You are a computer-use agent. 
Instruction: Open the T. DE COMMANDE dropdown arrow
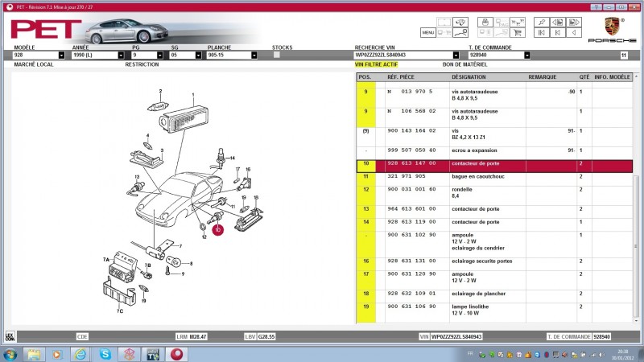527,55
